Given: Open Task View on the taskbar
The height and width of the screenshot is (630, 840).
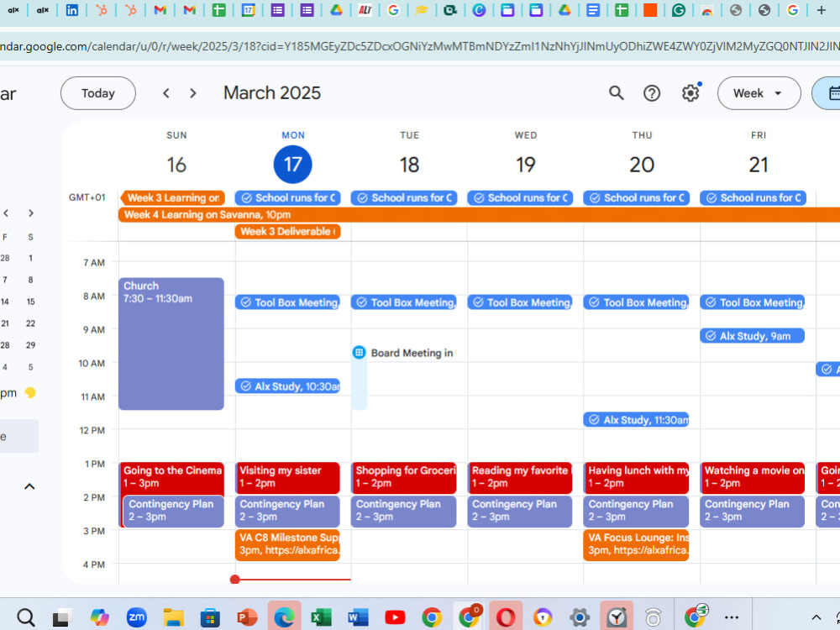Looking at the screenshot, I should [x=62, y=617].
